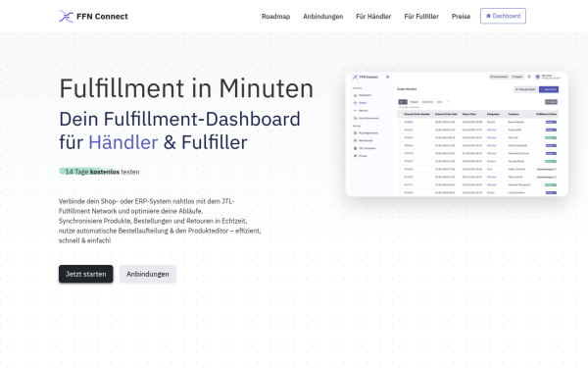Toggle the select-all checkbox in preview table header
This screenshot has width=588, height=368.
[x=400, y=114]
